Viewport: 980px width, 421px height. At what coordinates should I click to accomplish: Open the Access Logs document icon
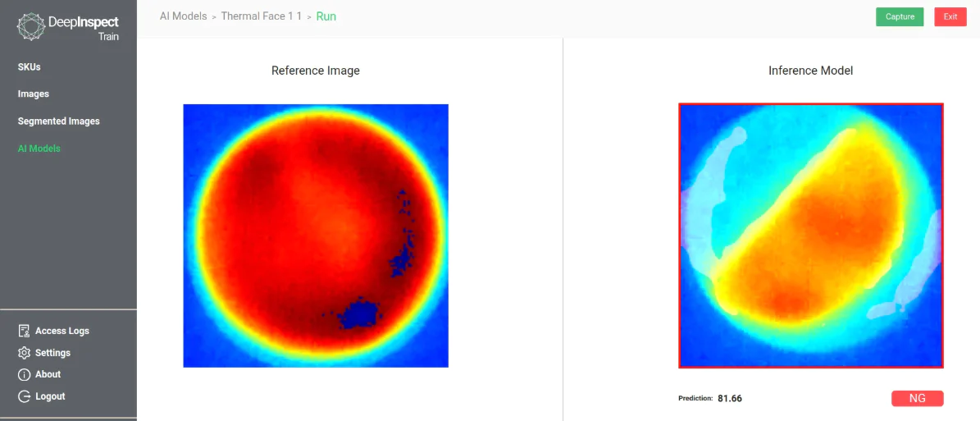click(x=25, y=331)
